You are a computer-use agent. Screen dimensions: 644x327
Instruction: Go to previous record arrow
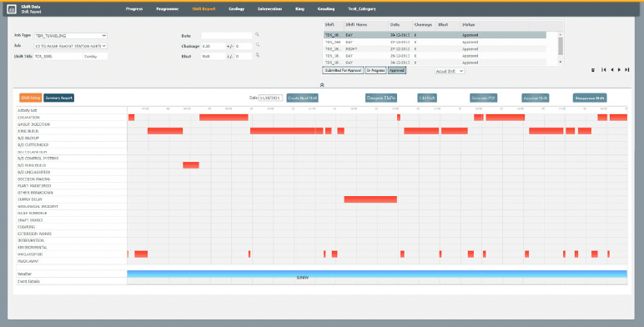[612, 70]
